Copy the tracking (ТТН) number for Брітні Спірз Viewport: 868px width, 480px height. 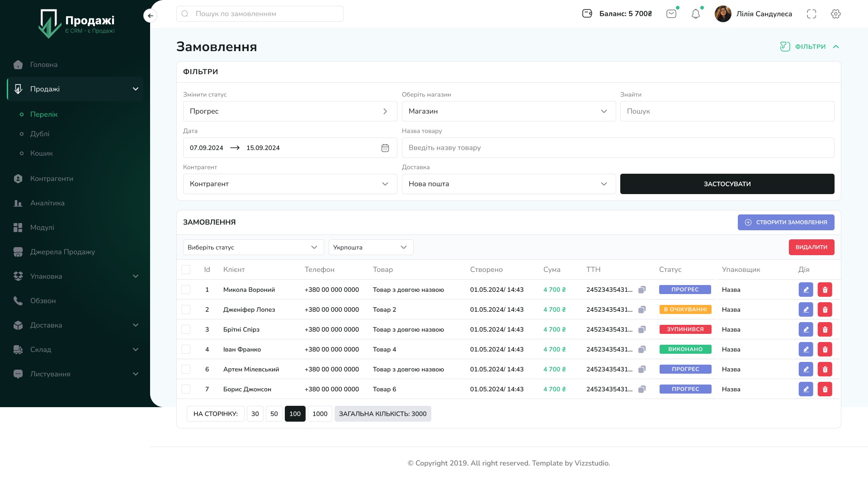[x=642, y=329]
